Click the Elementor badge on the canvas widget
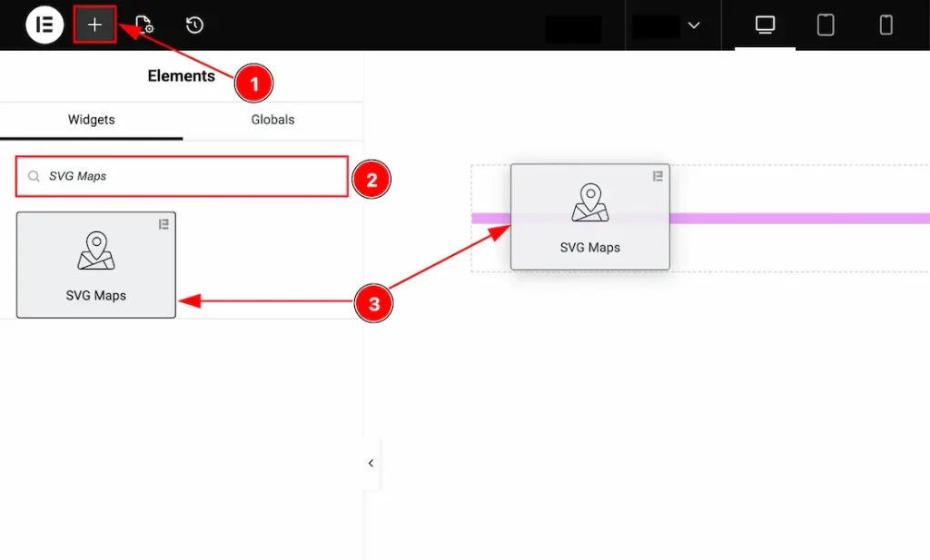Viewport: 930px width, 560px height. point(657,178)
